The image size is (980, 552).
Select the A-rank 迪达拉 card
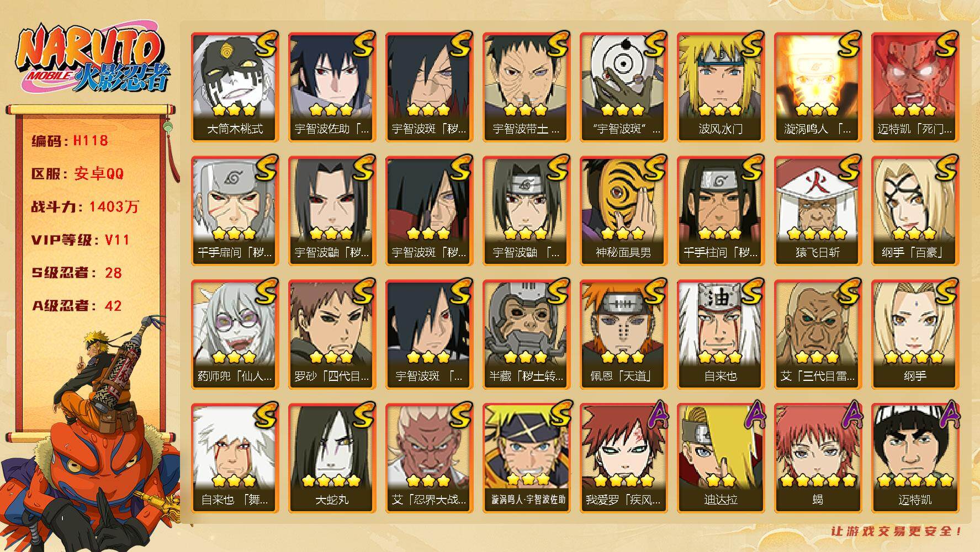pyautogui.click(x=721, y=458)
